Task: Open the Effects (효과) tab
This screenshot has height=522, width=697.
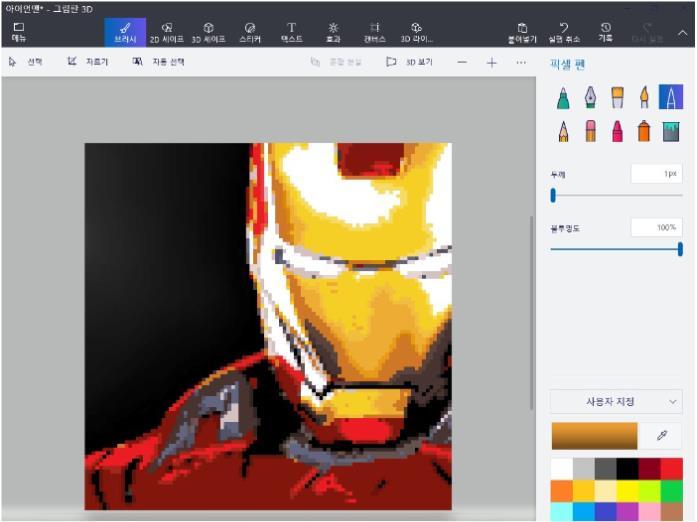Action: 333,32
